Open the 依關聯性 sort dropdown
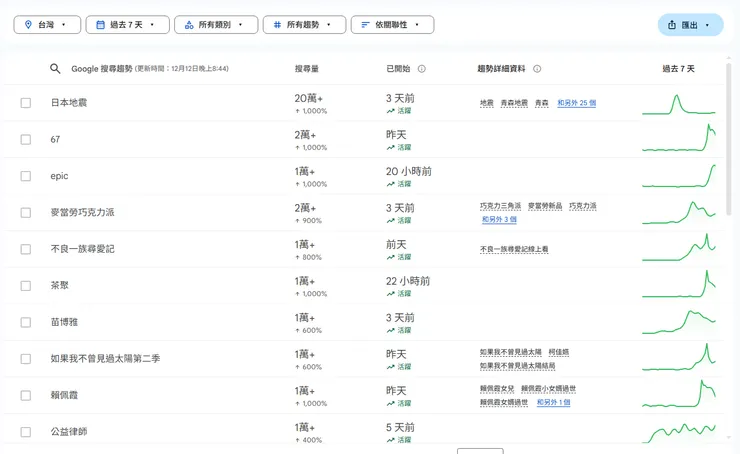The height and width of the screenshot is (454, 740). tap(393, 25)
